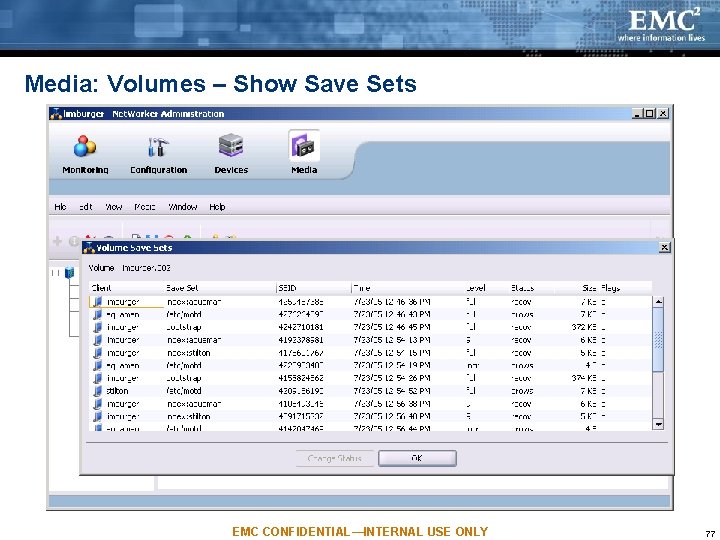Open the Monitoring view
The height and width of the screenshot is (540, 720).
point(85,154)
